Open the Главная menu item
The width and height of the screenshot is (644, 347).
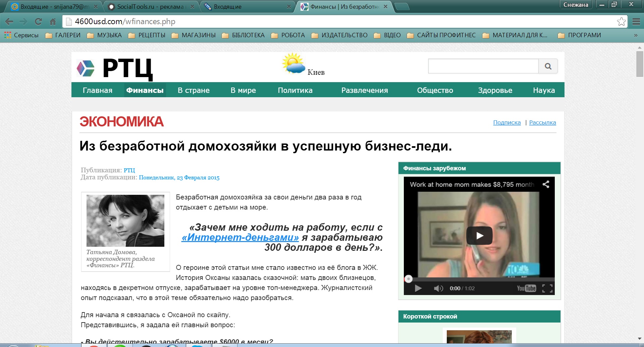[98, 90]
